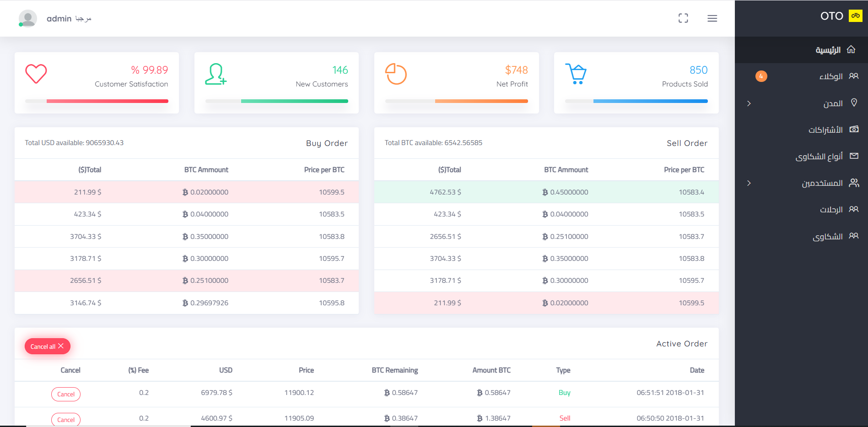Click the red 'Sell' type label
The width and height of the screenshot is (868, 427).
pyautogui.click(x=565, y=418)
